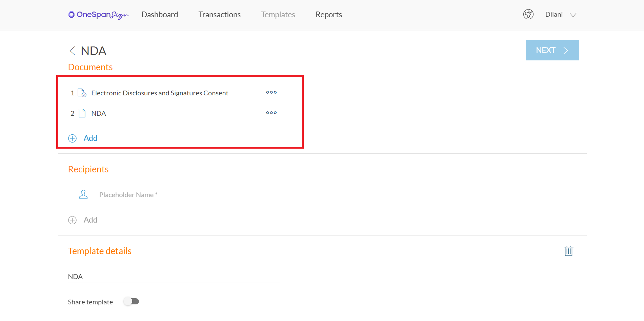Switch to the Reports page
Screen dimensions: 644x321
point(328,15)
